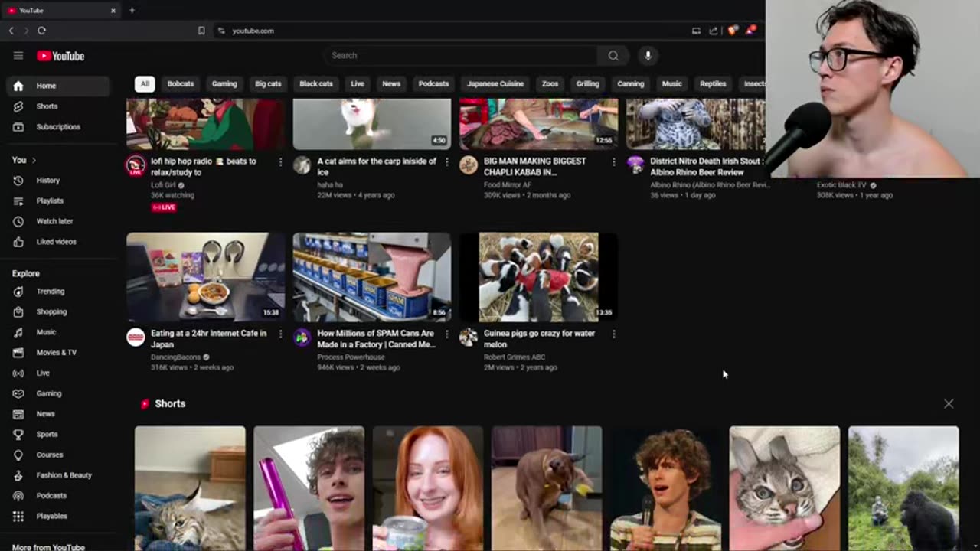Open Trending under Explore
The height and width of the screenshot is (551, 980).
coord(58,292)
